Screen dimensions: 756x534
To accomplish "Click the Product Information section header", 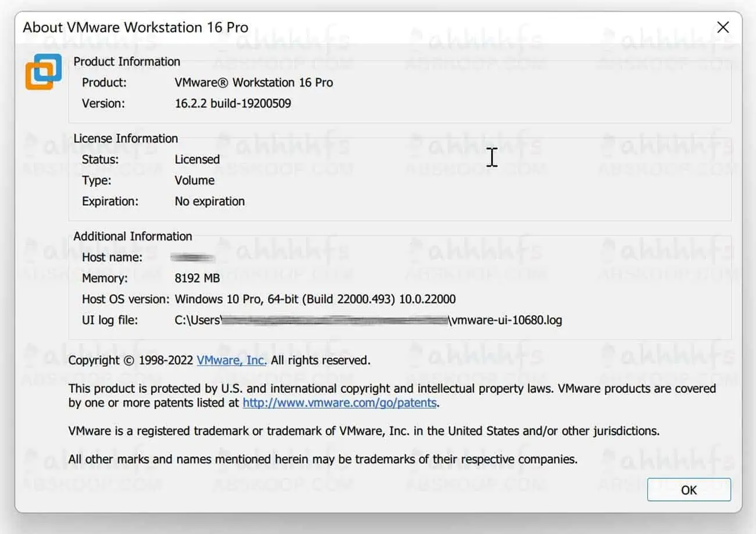I will pyautogui.click(x=126, y=61).
